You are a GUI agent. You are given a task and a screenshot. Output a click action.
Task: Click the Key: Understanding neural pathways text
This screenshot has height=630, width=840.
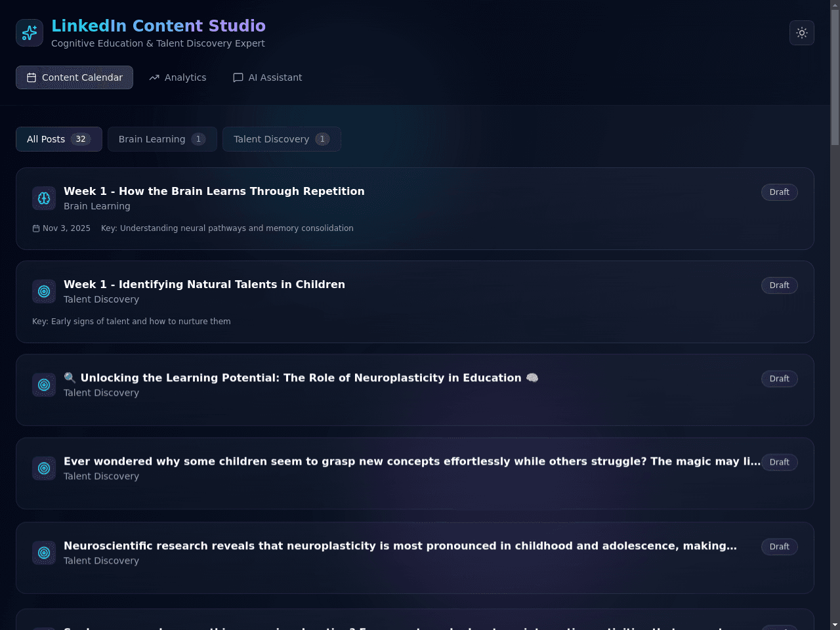pos(227,228)
